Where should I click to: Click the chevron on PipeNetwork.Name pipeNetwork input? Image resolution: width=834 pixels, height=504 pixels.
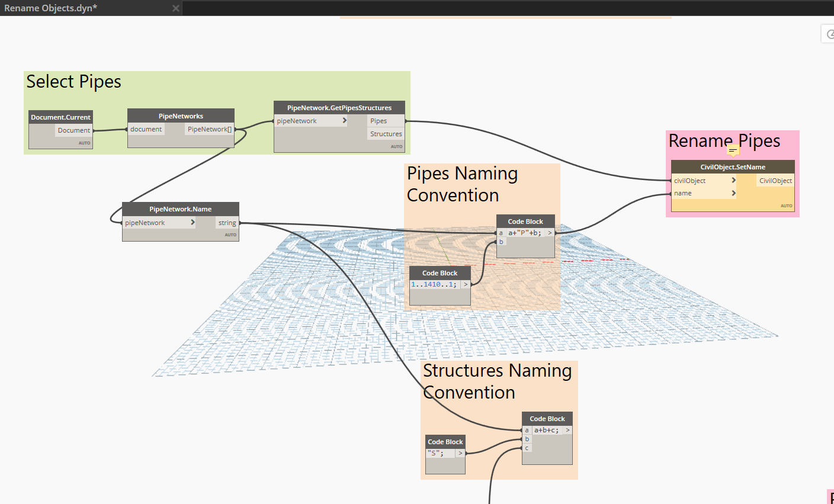tap(193, 223)
